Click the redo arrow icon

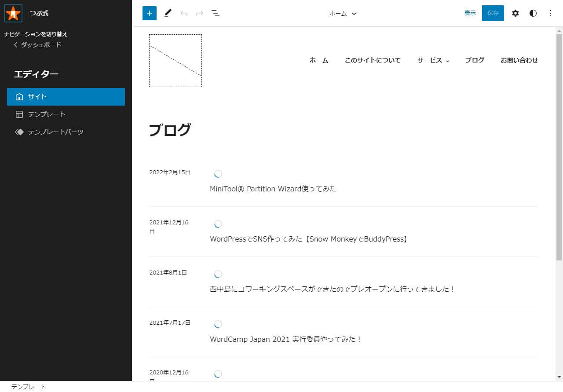click(x=199, y=13)
